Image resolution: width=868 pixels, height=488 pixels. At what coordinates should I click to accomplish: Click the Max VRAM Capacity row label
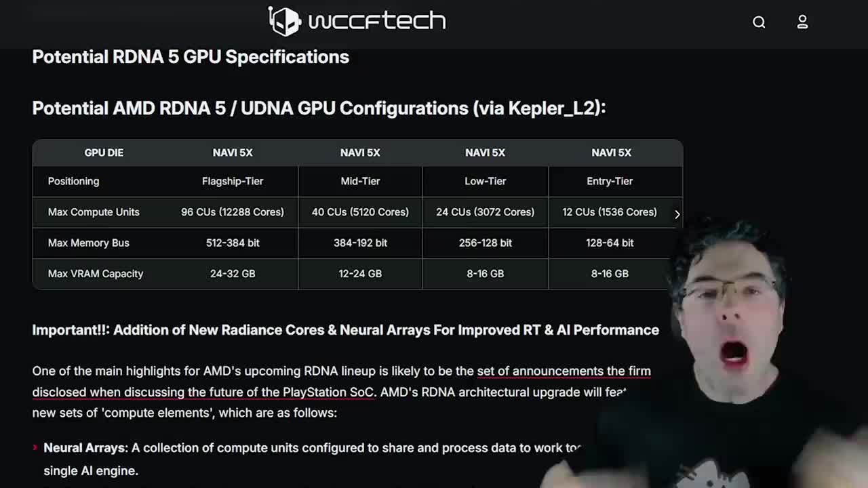coord(95,274)
